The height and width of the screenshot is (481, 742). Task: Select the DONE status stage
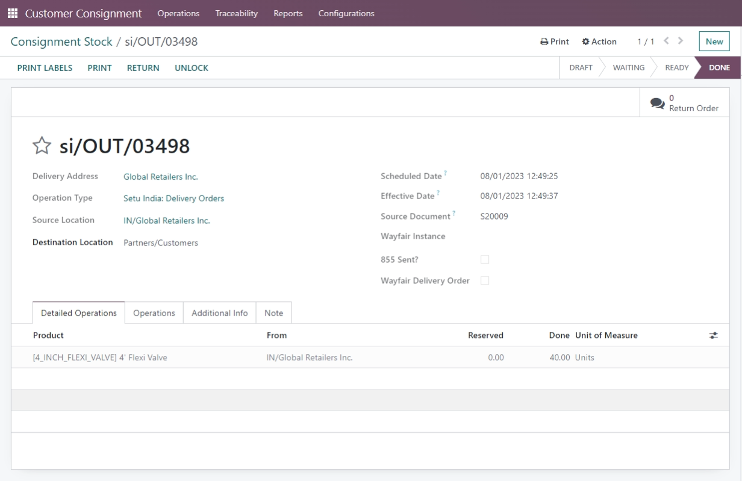(x=719, y=68)
